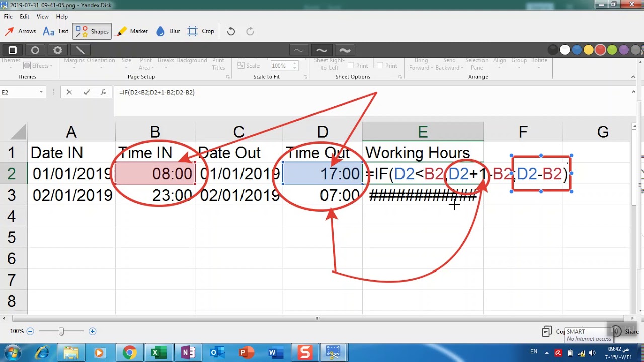The width and height of the screenshot is (644, 362).
Task: Click the cell reading "Working Hours"
Action: 423,153
